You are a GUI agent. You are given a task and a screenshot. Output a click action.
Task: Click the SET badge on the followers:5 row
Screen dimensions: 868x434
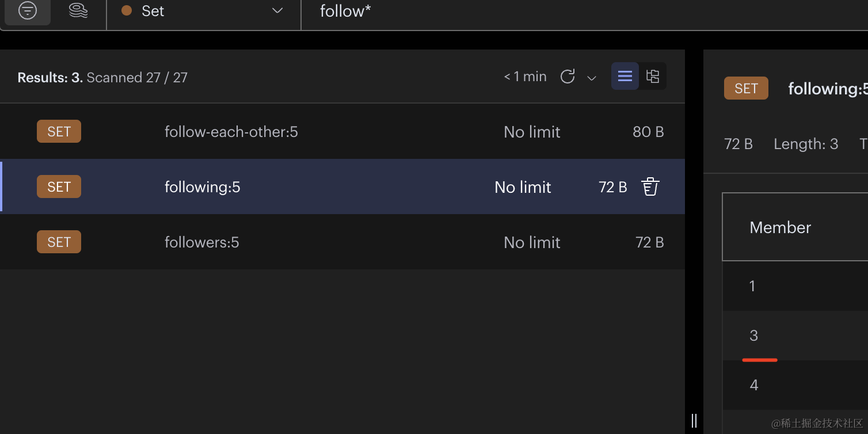pos(59,242)
